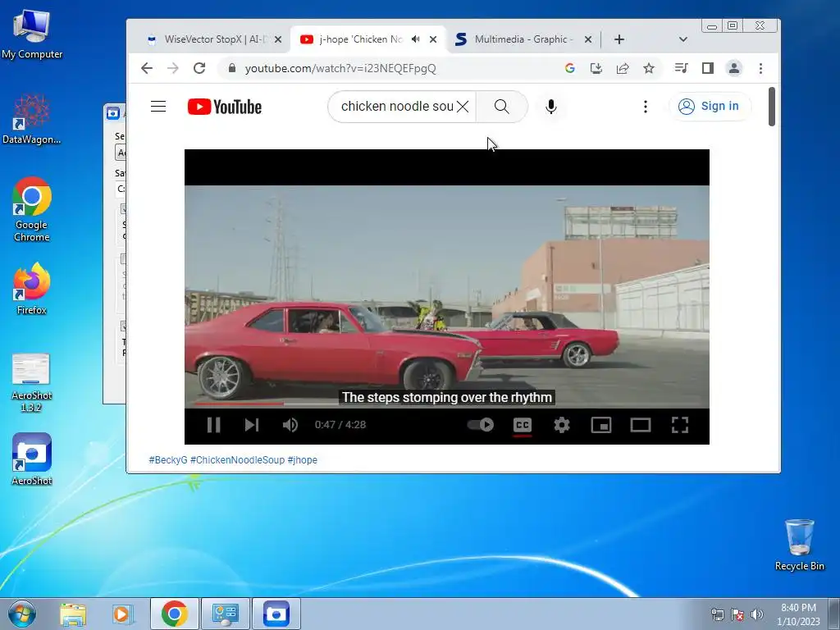
Task: Focus the YouTube search box
Action: pos(397,107)
